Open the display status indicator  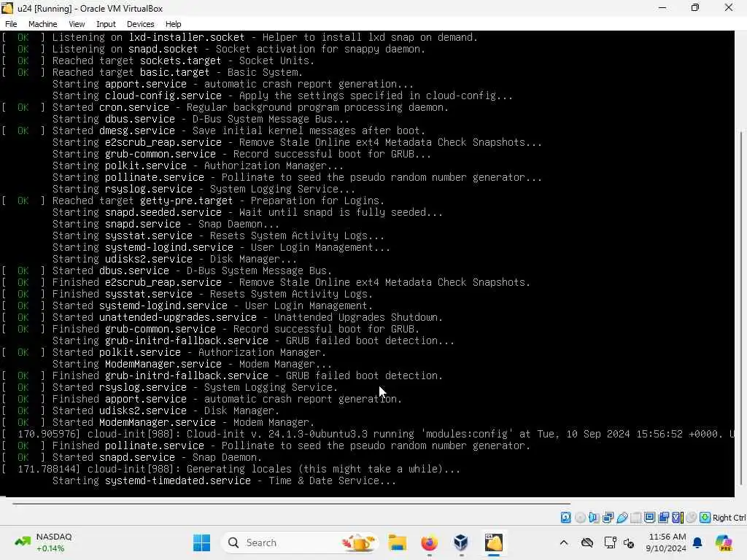(x=649, y=517)
